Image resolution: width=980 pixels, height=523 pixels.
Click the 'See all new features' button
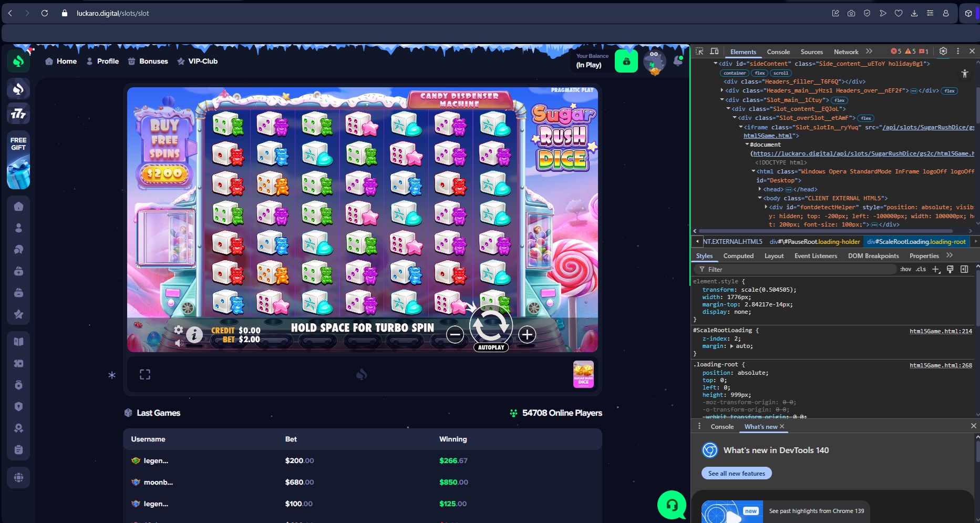(736, 474)
